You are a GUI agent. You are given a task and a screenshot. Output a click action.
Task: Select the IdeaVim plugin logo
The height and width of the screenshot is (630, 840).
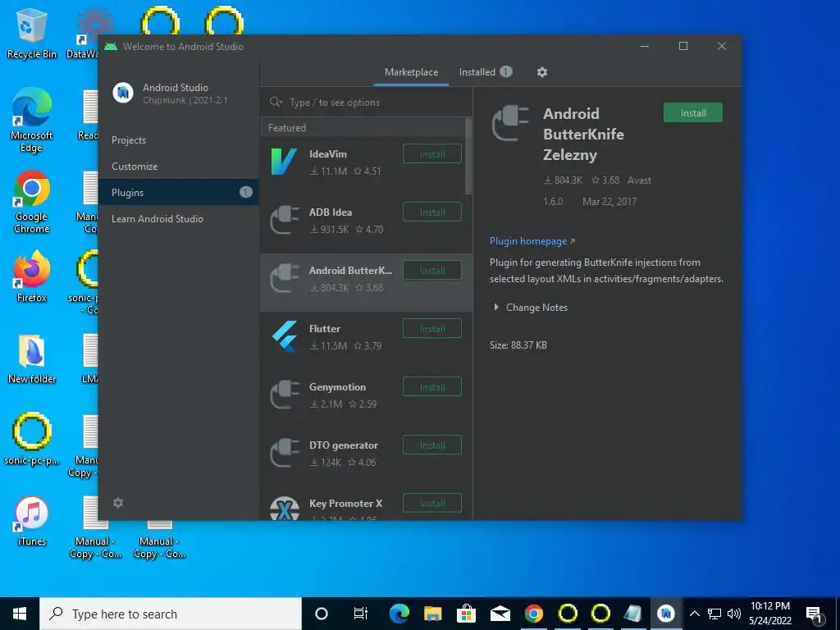(284, 162)
